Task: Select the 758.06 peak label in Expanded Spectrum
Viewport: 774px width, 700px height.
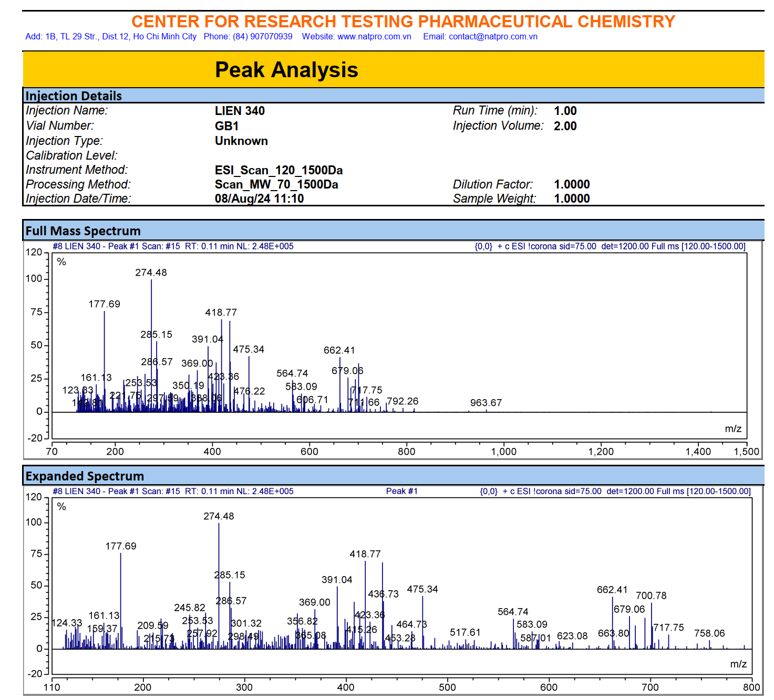Action: pyautogui.click(x=709, y=633)
